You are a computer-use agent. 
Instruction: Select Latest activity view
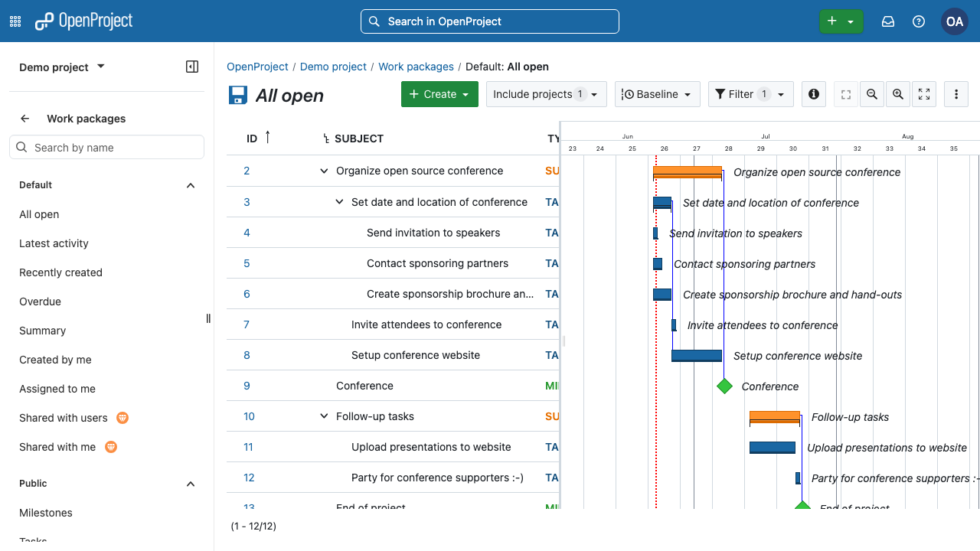(x=54, y=243)
